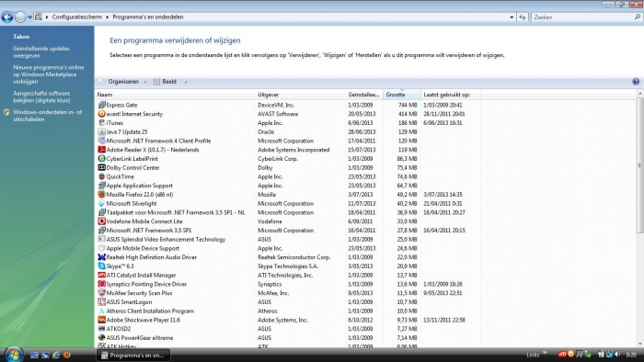Click the Adobe Reader X icon
Screen dimensions: 644x362
point(101,150)
